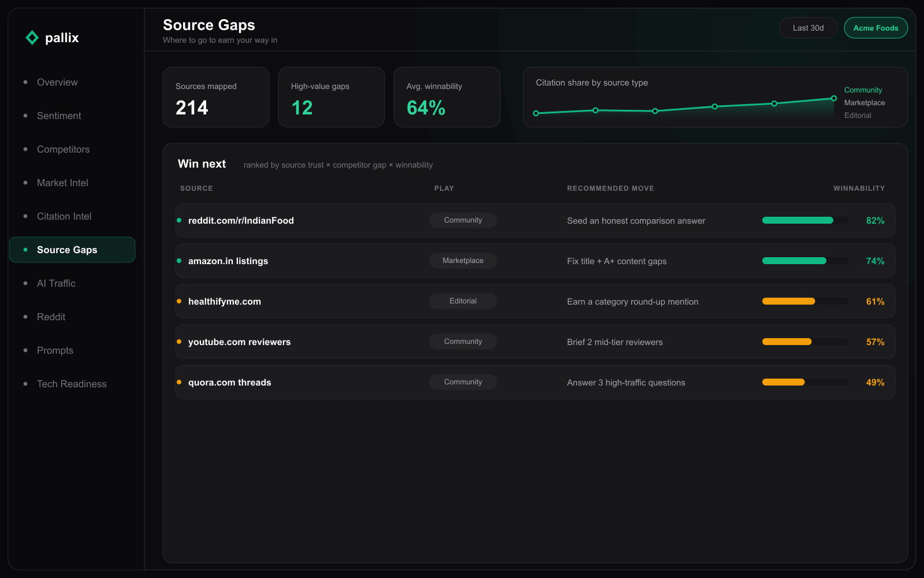Click the pallix diamond logo icon
This screenshot has height=578, width=924.
pos(32,38)
